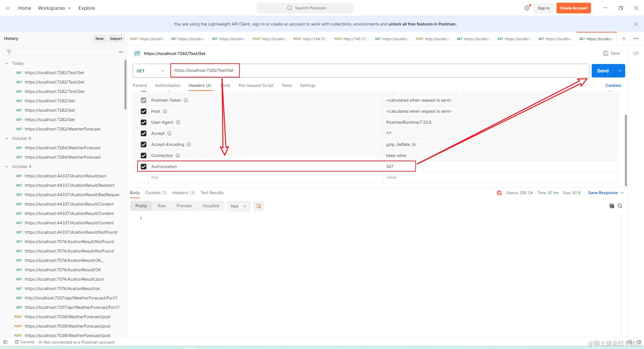Screen dimensions: 644x349
Task: Click the Send button
Action: [603, 71]
